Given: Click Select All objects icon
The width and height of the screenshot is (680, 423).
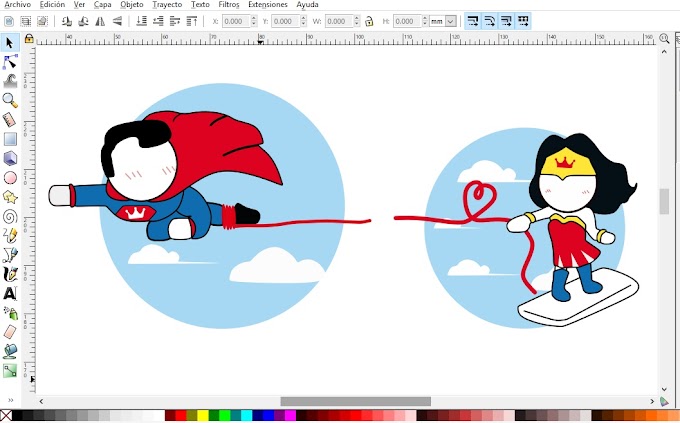Looking at the screenshot, I should coord(9,21).
